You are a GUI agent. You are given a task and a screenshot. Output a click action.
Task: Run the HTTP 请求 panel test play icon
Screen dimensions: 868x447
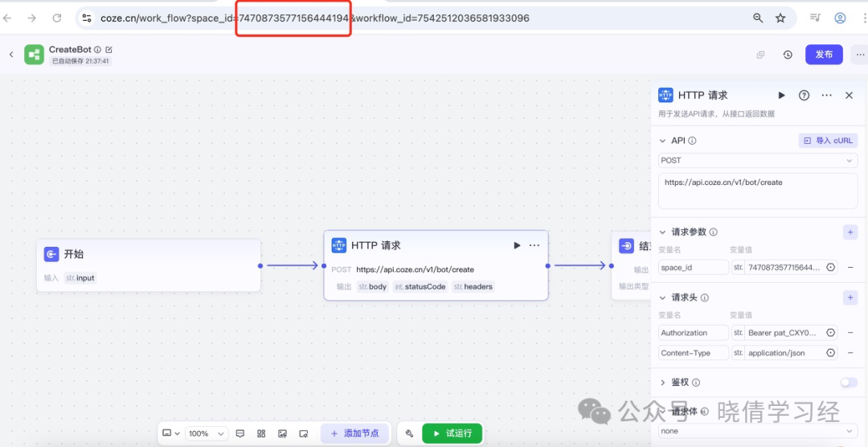coord(782,96)
